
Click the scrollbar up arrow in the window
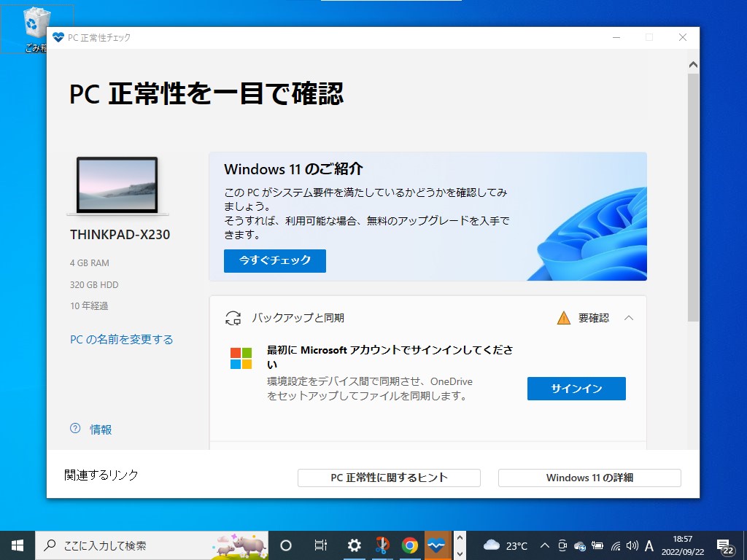click(x=693, y=63)
